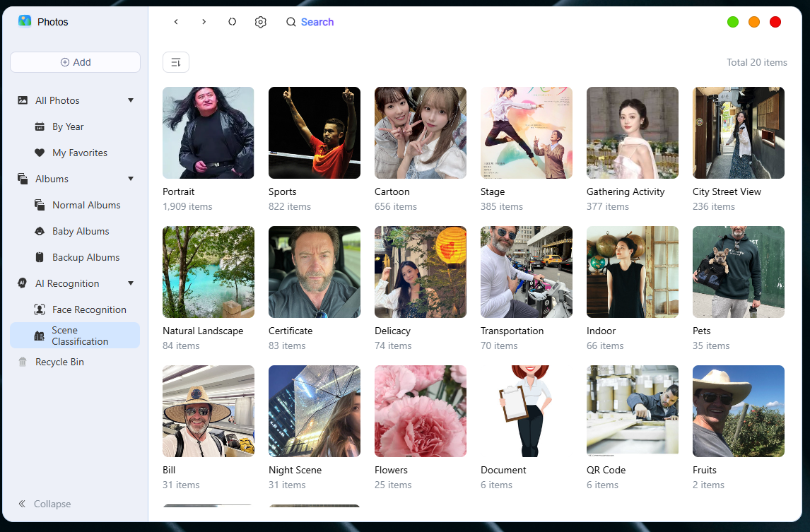Collapse the sidebar with the double chevron
The image size is (810, 532).
coord(22,504)
